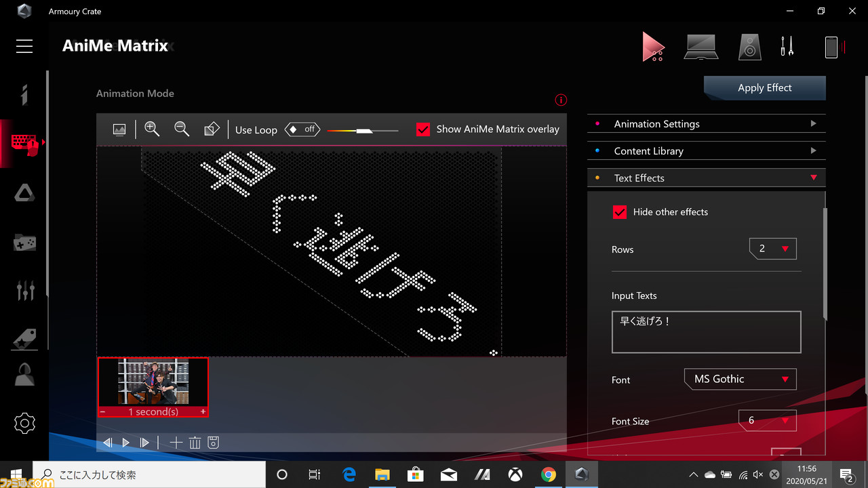Click the rotate/fit canvas icon
The height and width of the screenshot is (488, 868).
[x=212, y=129]
